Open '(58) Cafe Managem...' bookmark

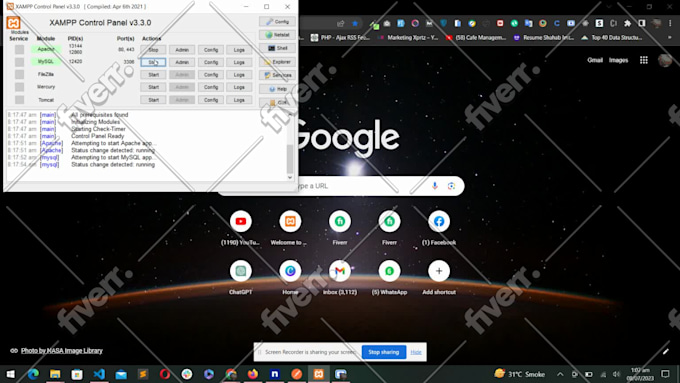[x=476, y=38]
